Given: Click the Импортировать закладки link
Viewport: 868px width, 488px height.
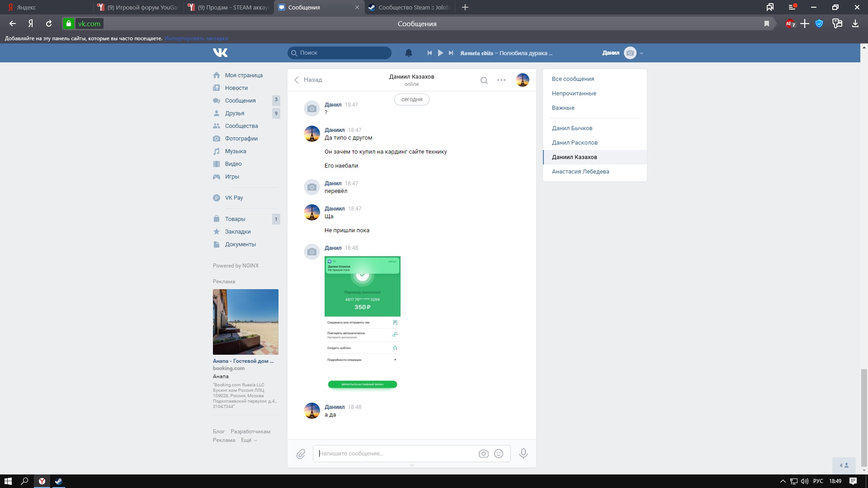Looking at the screenshot, I should pyautogui.click(x=196, y=38).
